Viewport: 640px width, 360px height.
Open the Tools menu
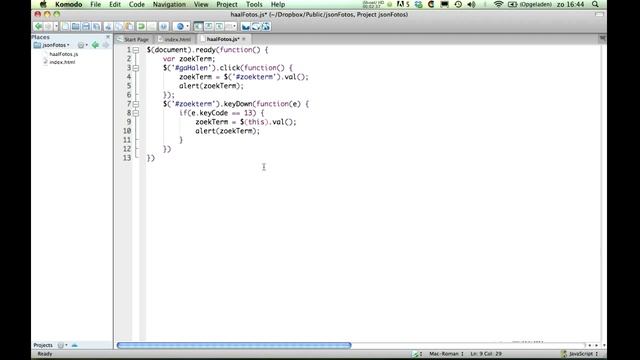254,4
